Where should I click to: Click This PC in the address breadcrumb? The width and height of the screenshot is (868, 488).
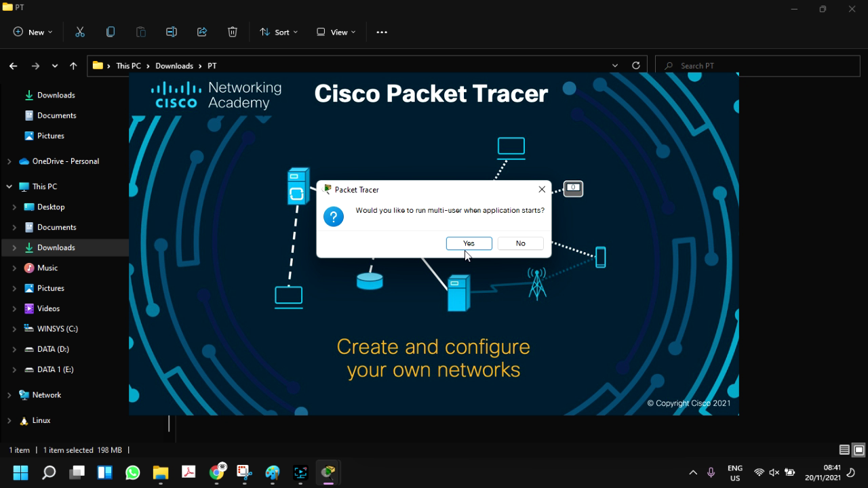[128, 66]
